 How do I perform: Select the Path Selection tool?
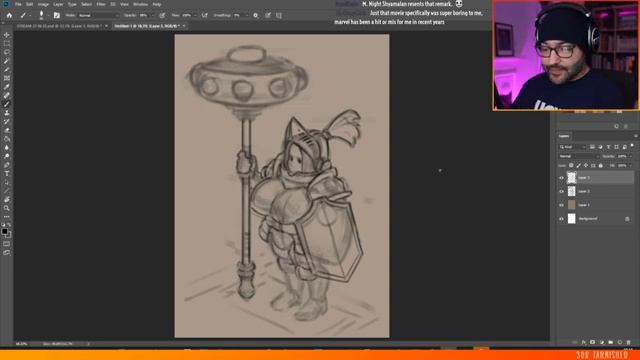click(7, 182)
